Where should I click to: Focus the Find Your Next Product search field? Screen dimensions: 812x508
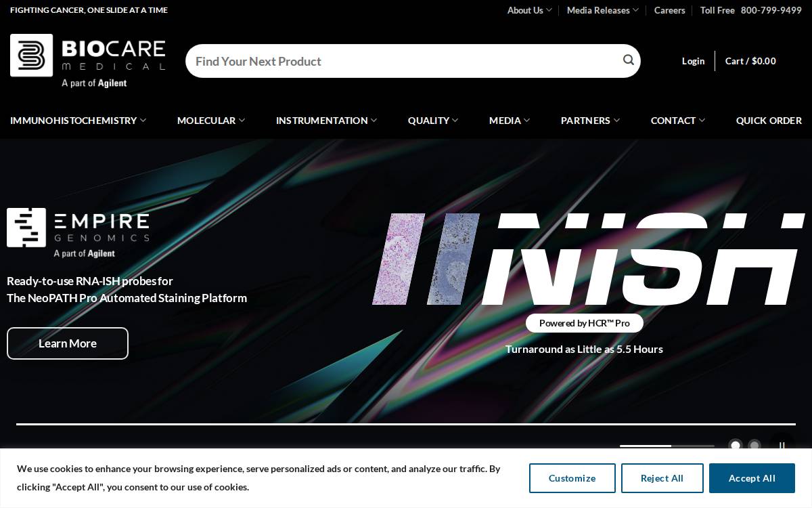403,61
